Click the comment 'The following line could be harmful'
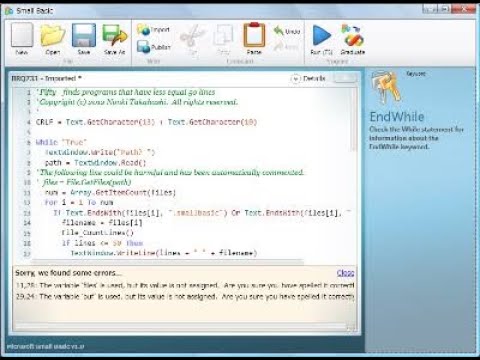Screen dimensions: 480x360 pos(170,172)
